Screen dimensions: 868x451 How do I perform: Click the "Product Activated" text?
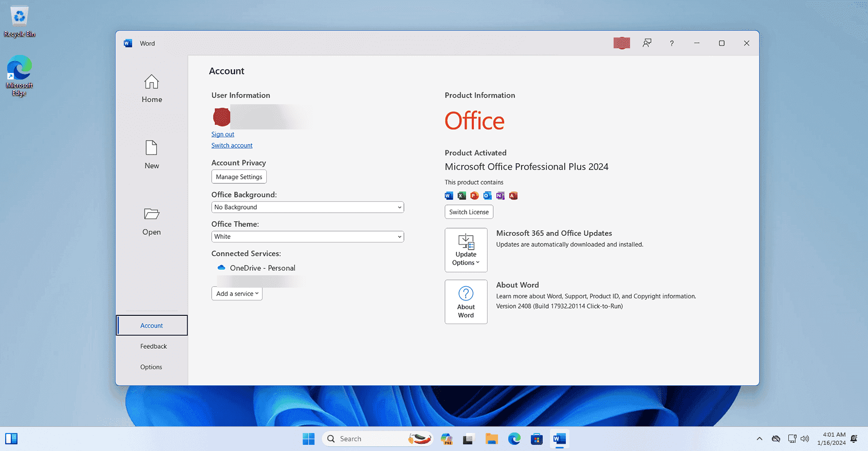pos(475,153)
